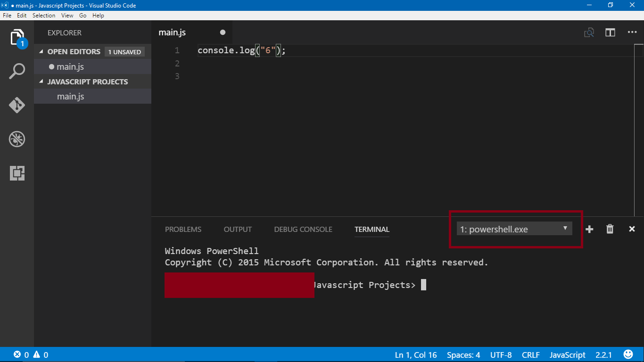The image size is (644, 362).
Task: Close the terminal panel with X icon
Action: 632,229
